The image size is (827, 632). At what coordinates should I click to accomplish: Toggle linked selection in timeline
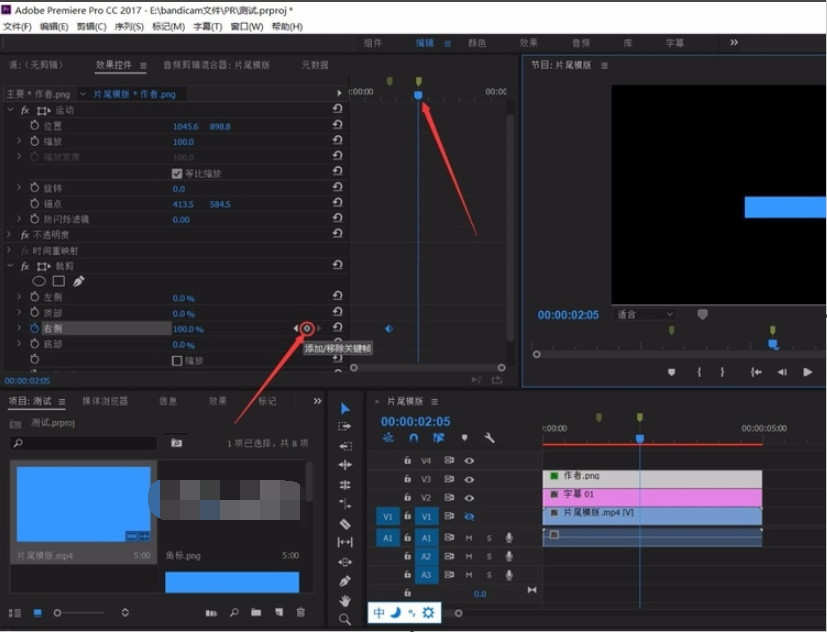point(438,438)
